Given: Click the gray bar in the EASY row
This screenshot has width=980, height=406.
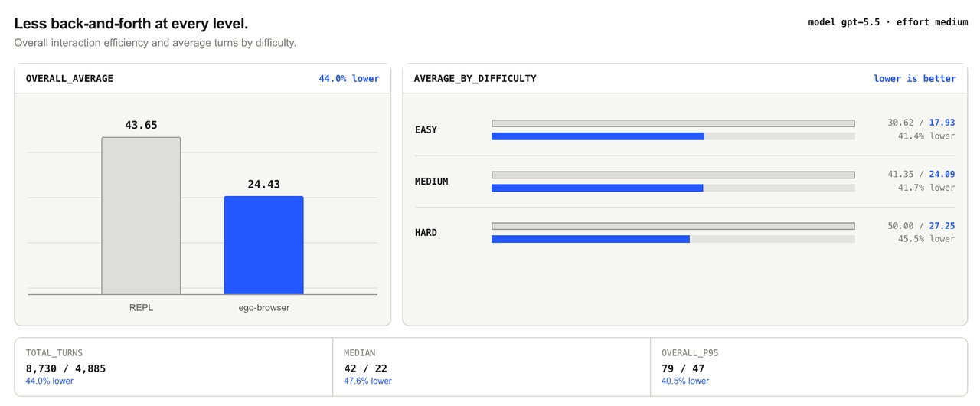Looking at the screenshot, I should click(673, 123).
